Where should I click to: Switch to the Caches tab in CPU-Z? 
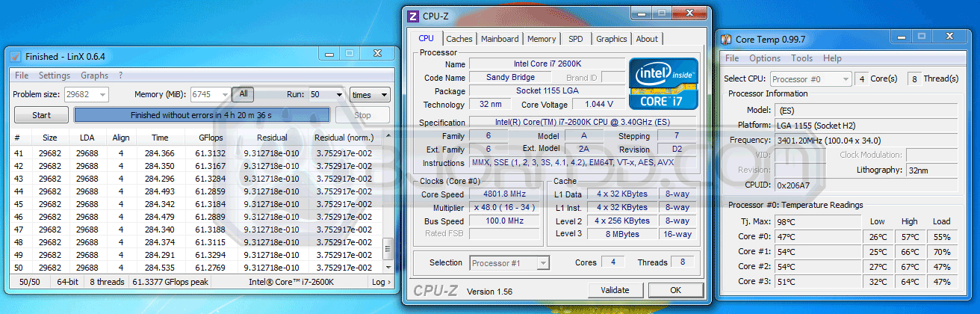[459, 39]
